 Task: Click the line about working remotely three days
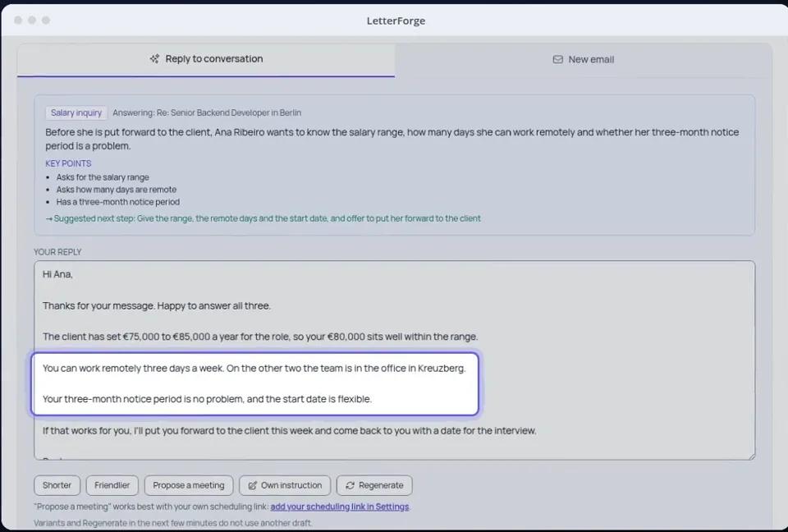point(254,368)
